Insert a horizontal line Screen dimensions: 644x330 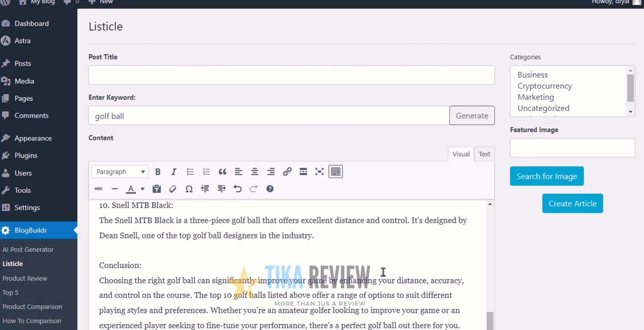[115, 189]
